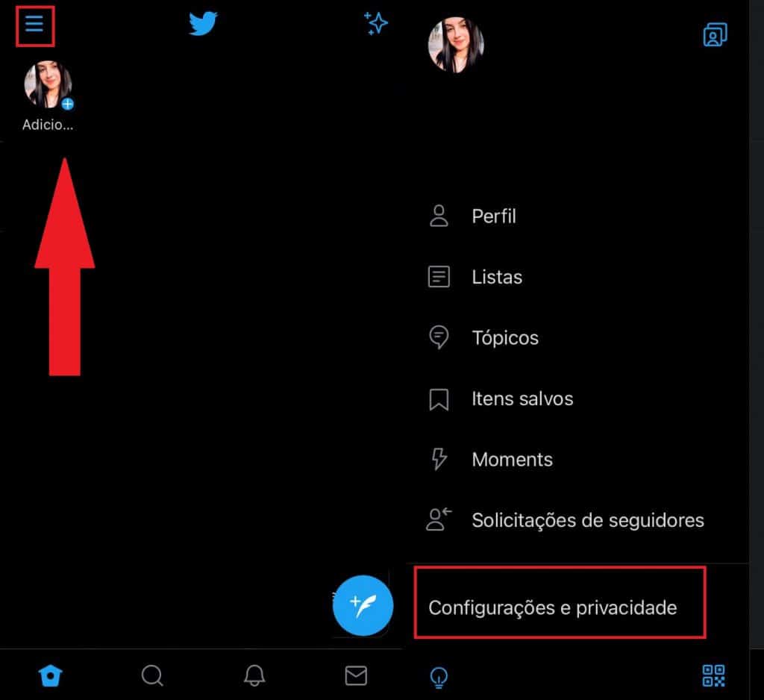Tap the sparkle timeline icon

coord(376,23)
